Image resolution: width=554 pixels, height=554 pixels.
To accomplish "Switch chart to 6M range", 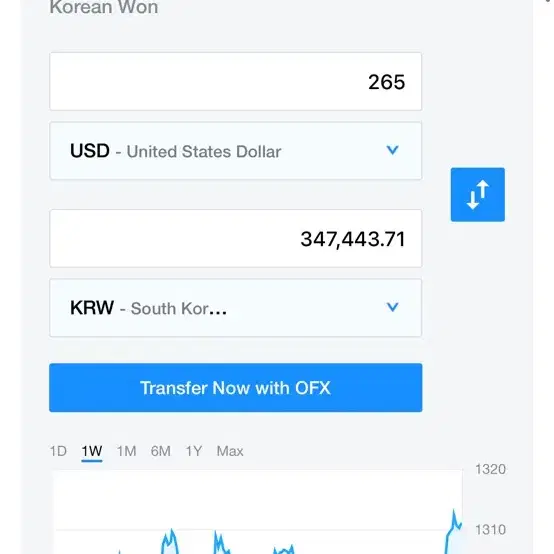I will pos(161,451).
